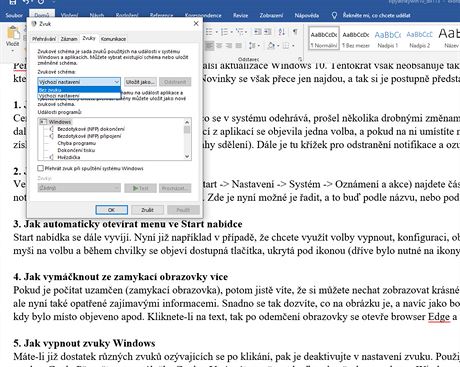Switch to Přehrávání tab in Zvuk dialog
The image size is (460, 367).
[44, 39]
